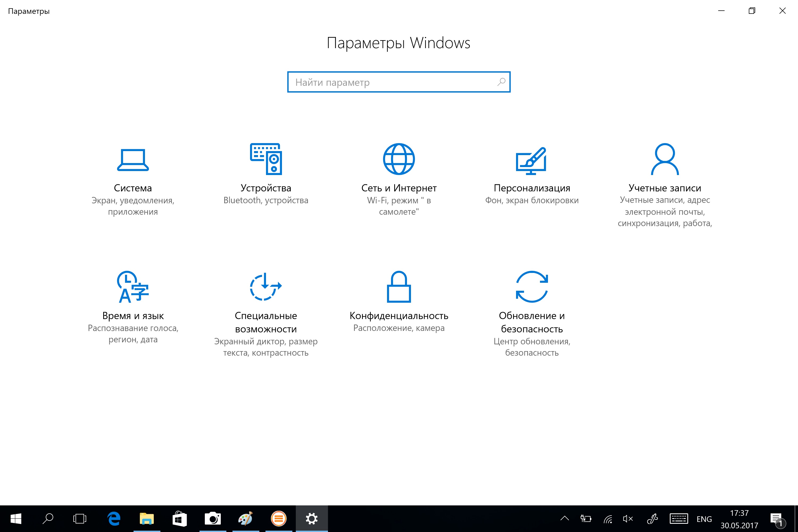
Task: Click 'Фон, экран блокировки' description
Action: pyautogui.click(x=532, y=200)
